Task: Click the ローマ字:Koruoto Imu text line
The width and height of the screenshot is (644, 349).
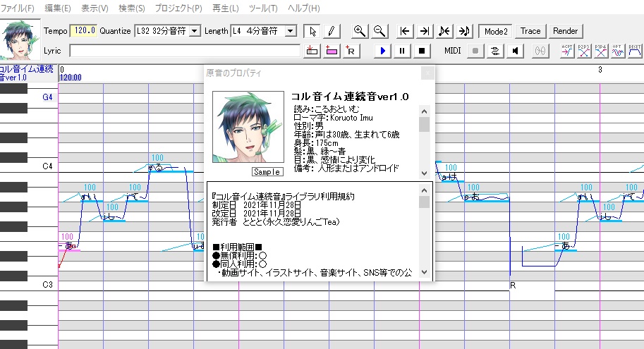Action: (333, 118)
